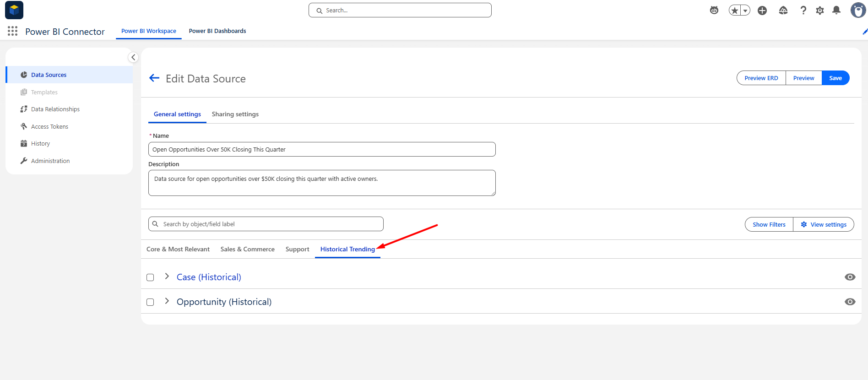Expand the Case (Historical) row
This screenshot has width=868, height=380.
[167, 276]
